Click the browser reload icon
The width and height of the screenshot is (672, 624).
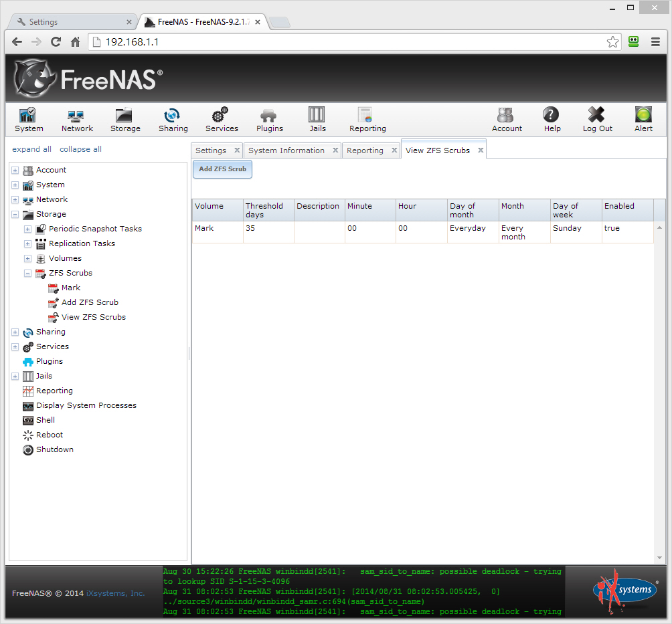[x=56, y=42]
